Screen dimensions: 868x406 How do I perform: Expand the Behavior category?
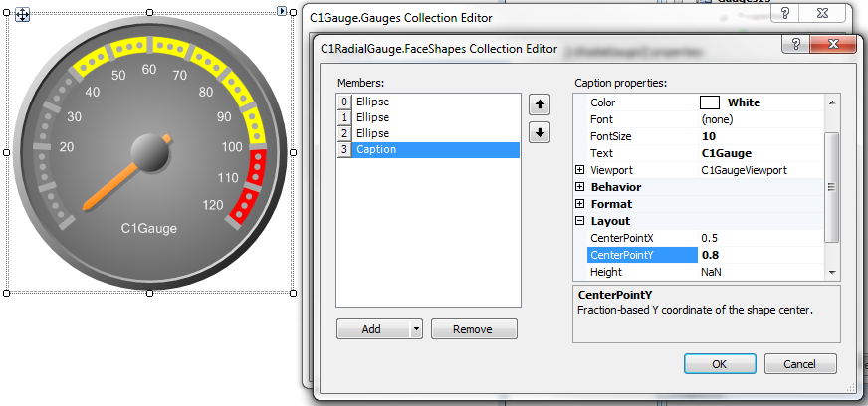click(580, 187)
